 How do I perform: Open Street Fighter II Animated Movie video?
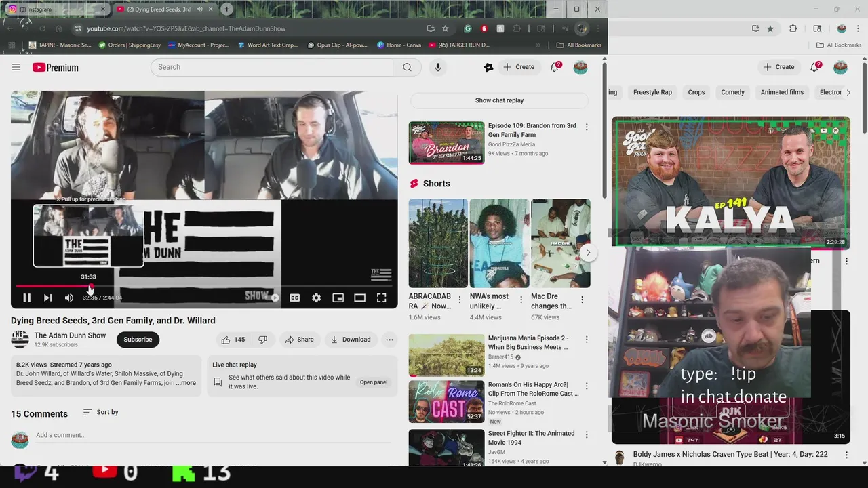[x=446, y=447]
